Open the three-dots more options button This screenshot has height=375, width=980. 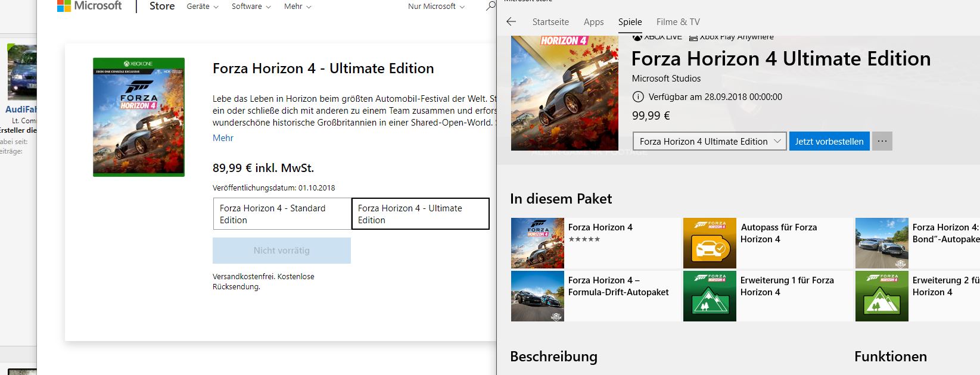point(882,141)
